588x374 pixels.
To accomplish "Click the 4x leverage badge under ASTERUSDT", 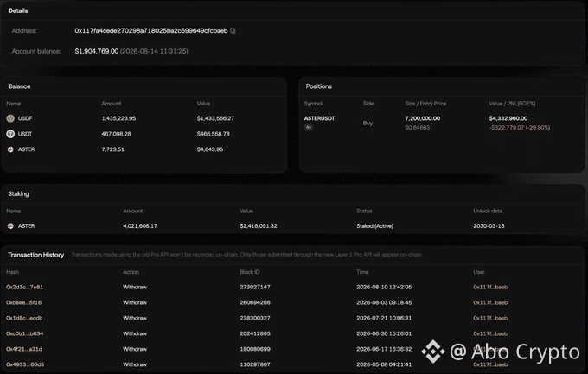I will click(309, 128).
